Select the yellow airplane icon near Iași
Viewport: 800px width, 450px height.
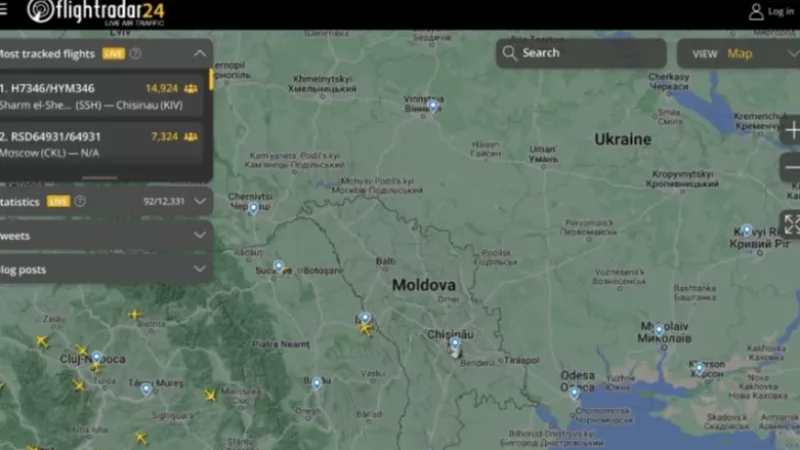tap(366, 329)
